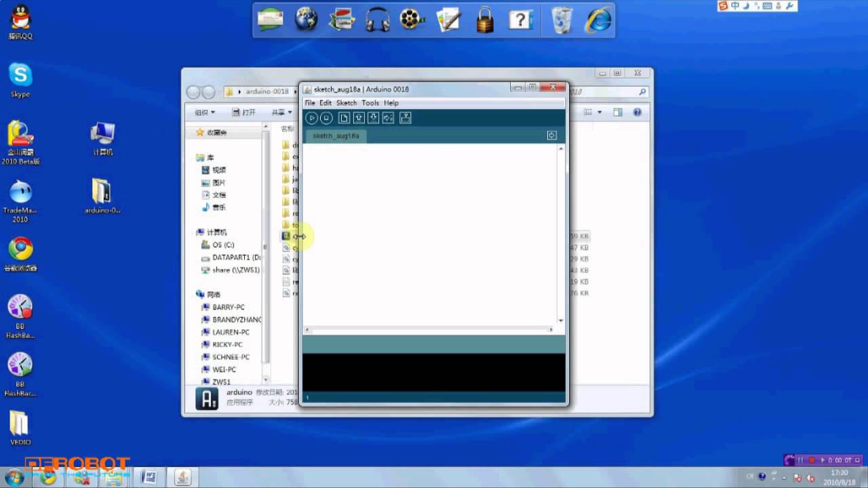Select 库 in Explorer navigation pane
This screenshot has height=488, width=868.
coord(205,157)
